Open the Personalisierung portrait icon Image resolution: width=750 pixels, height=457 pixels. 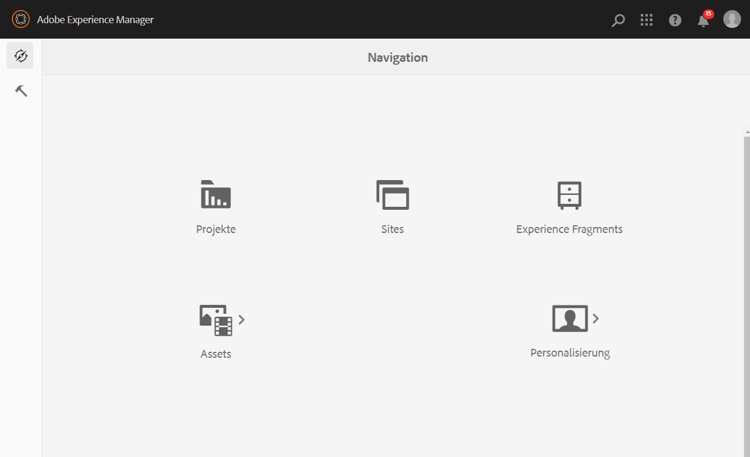(x=570, y=319)
